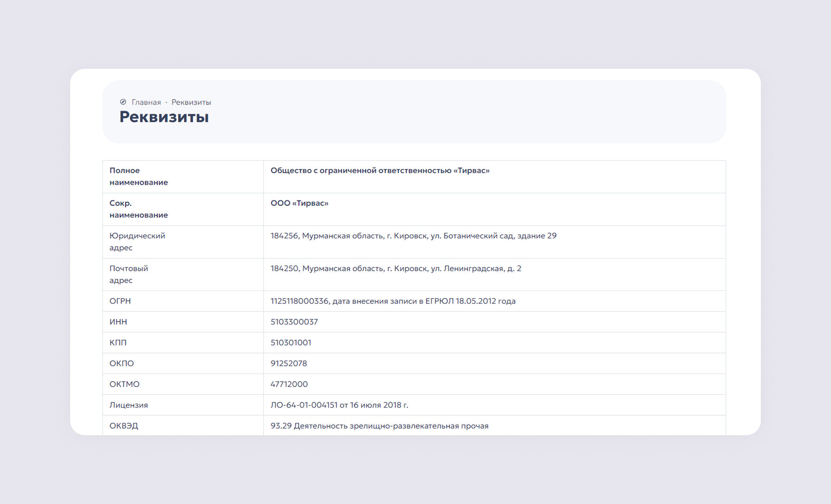Click the Полное наименование label cell

click(x=138, y=177)
